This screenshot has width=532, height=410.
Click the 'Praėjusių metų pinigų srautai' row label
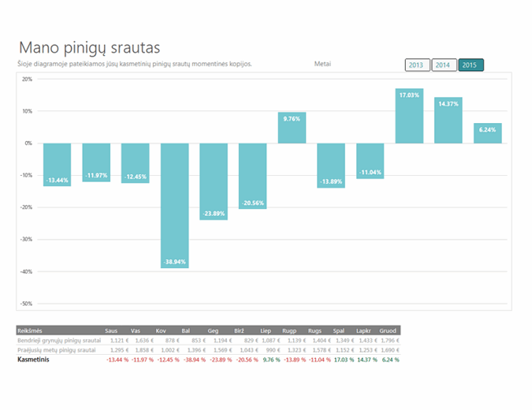[x=58, y=349]
